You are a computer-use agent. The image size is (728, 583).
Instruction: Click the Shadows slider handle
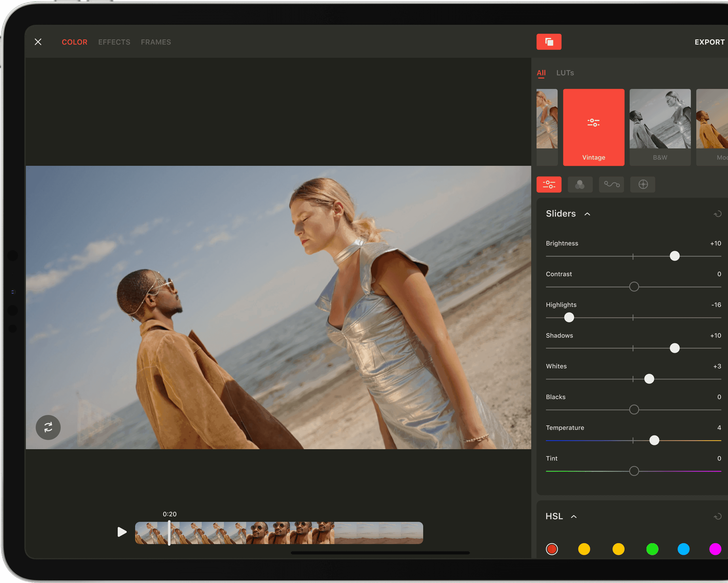click(x=674, y=348)
